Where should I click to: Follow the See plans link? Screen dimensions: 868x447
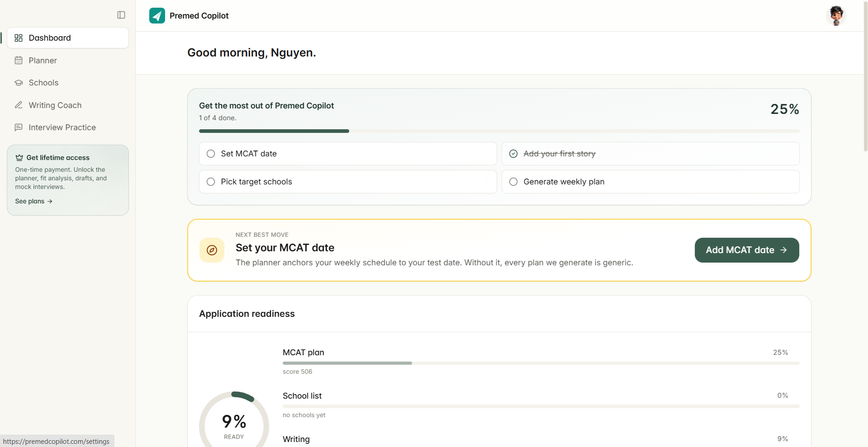tap(34, 201)
